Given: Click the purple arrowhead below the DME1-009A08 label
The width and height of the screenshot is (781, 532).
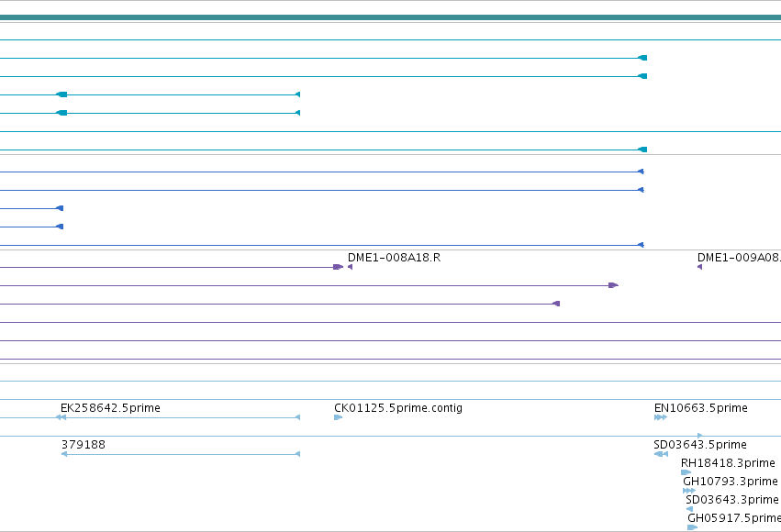Looking at the screenshot, I should pos(700,267).
